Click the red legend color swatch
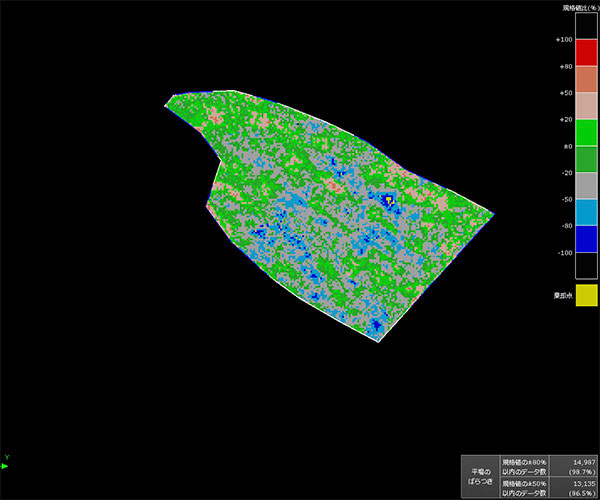Viewport: 600px width, 500px height. coord(586,53)
